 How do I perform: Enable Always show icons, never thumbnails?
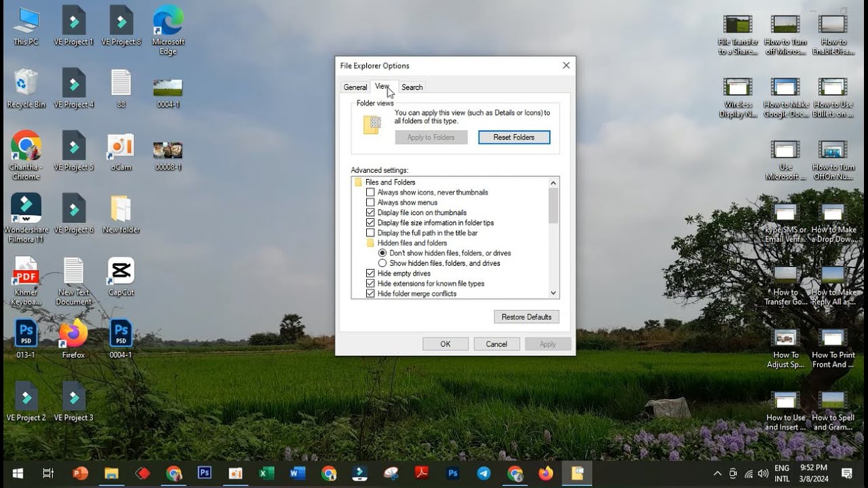pos(370,192)
